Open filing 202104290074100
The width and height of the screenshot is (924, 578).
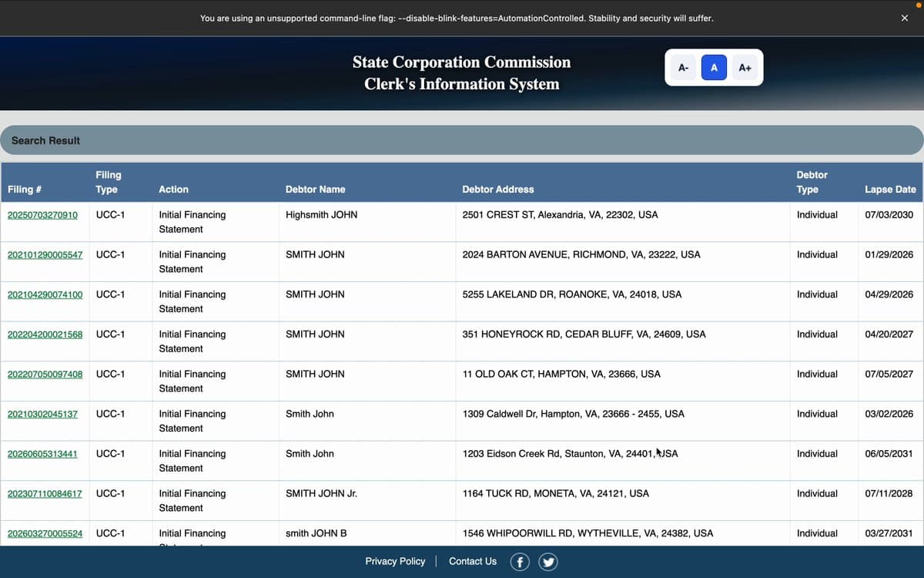[45, 294]
